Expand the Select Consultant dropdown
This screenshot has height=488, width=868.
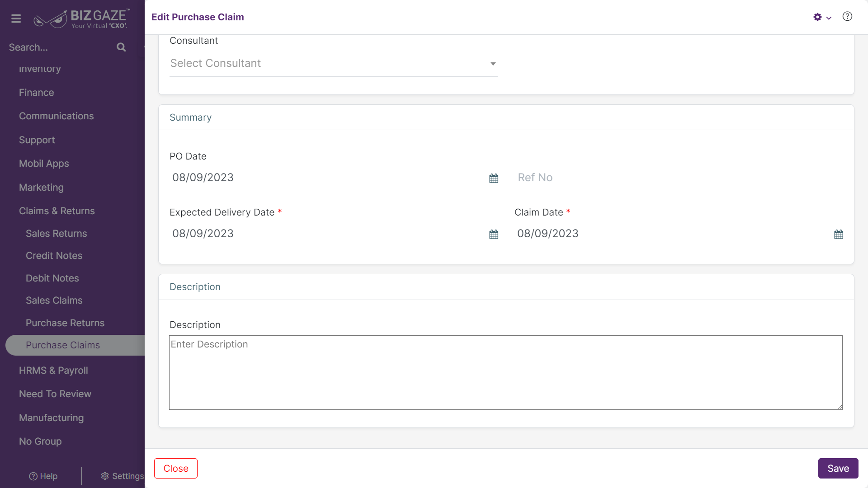334,63
